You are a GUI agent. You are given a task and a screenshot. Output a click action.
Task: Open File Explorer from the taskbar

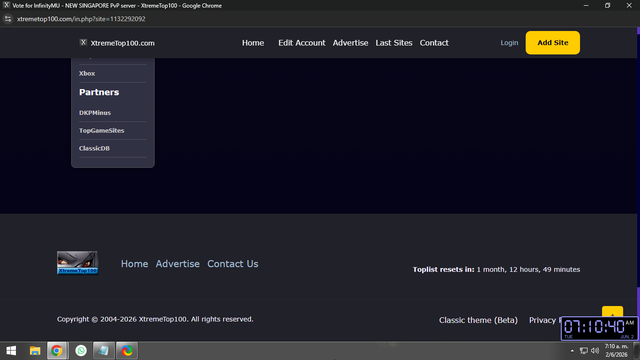click(35, 351)
